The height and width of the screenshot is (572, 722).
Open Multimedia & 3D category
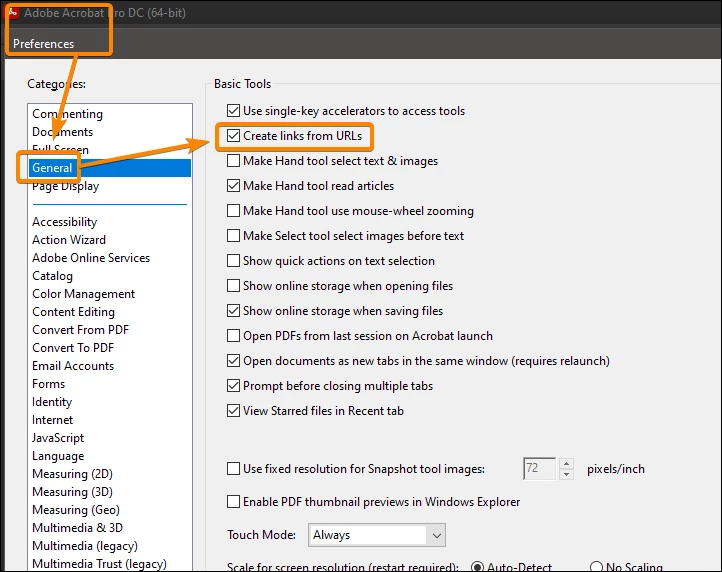click(77, 528)
